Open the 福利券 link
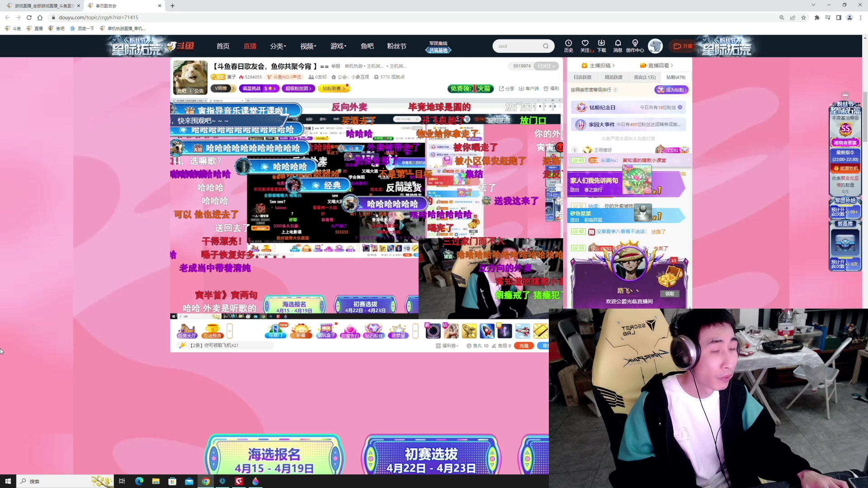Screen dimensions: 868x488 tap(447, 346)
